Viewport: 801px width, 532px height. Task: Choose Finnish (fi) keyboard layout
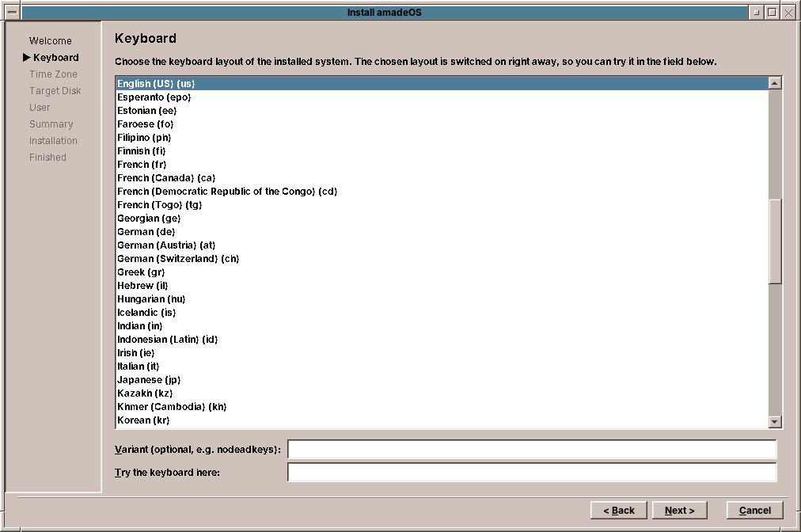(442, 150)
